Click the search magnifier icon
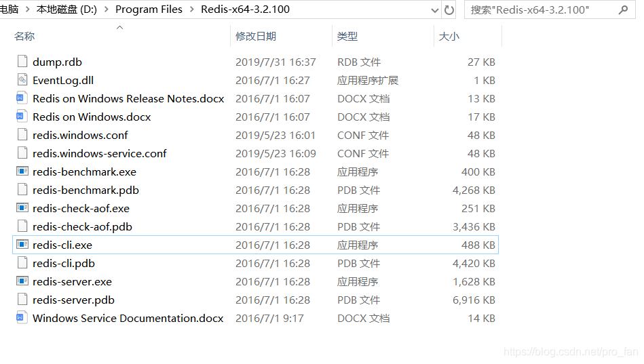The height and width of the screenshot is (364, 644). point(623,10)
